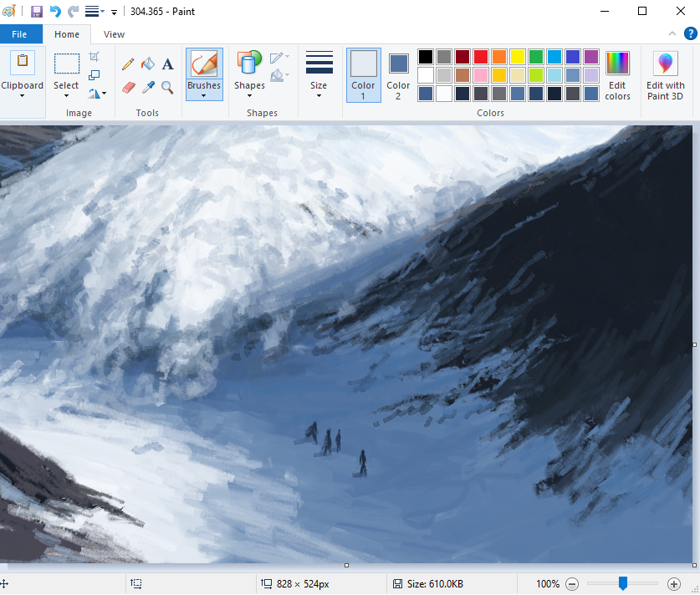Select the Magnifier tool
This screenshot has width=700, height=595.
tap(167, 88)
